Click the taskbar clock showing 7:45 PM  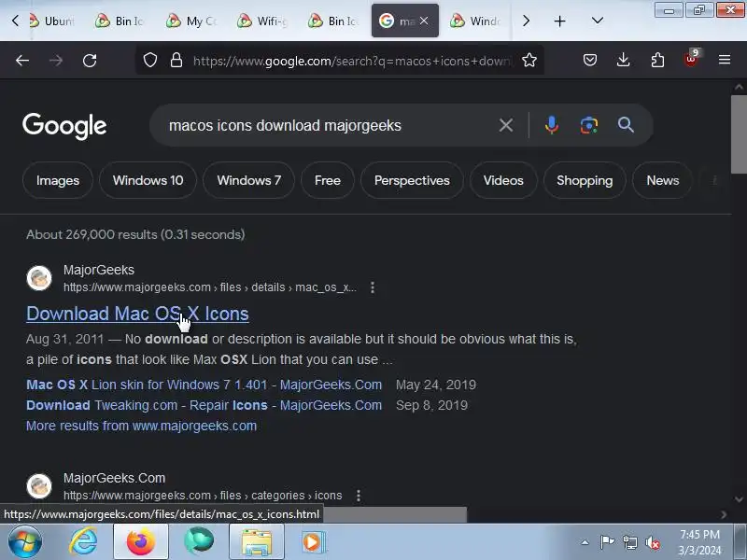tap(699, 542)
